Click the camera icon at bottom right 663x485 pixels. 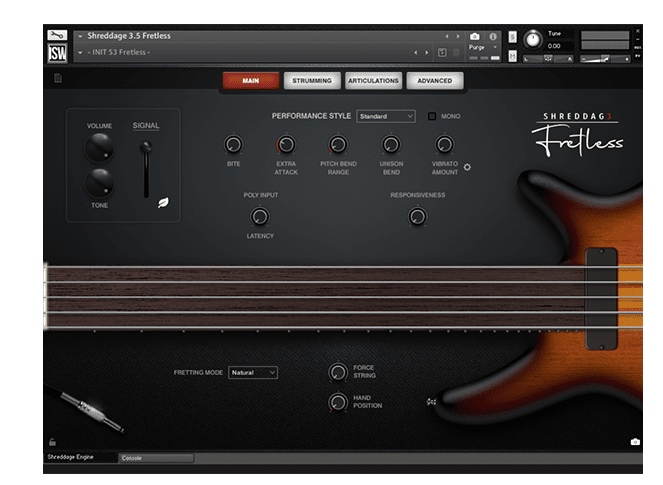pos(635,442)
